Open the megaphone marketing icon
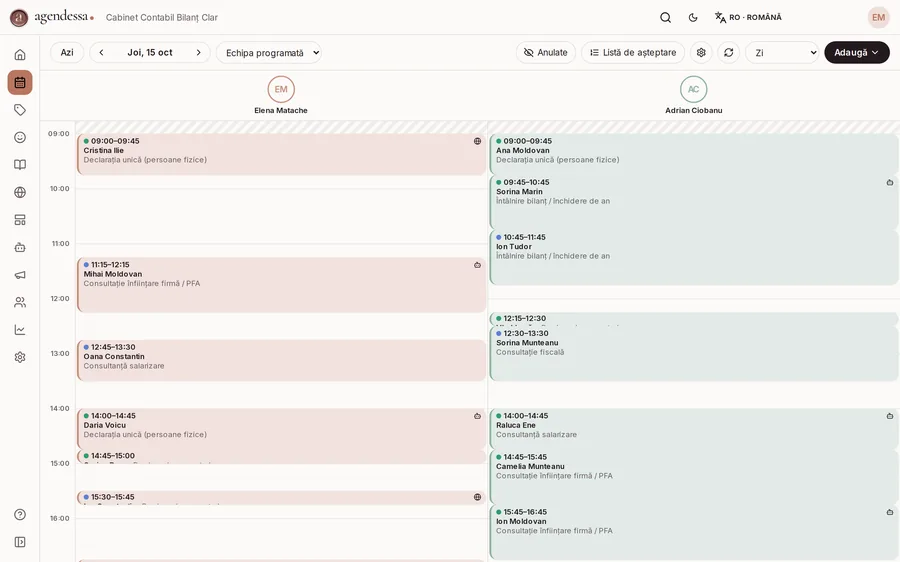The image size is (900, 562). [x=20, y=275]
